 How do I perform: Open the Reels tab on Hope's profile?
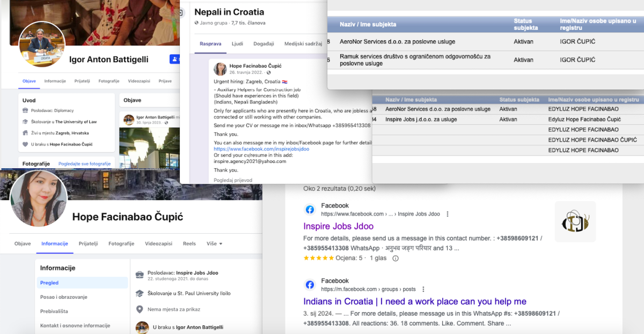(189, 243)
